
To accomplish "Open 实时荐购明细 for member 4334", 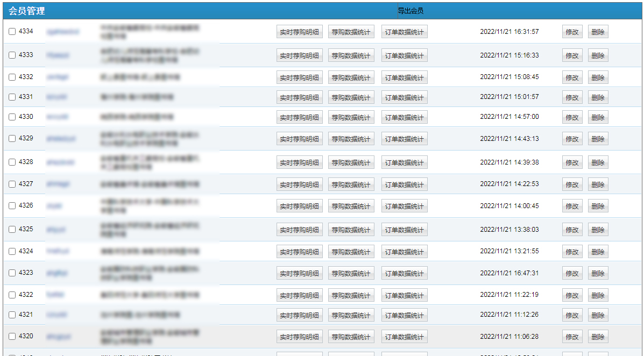I will click(x=299, y=32).
